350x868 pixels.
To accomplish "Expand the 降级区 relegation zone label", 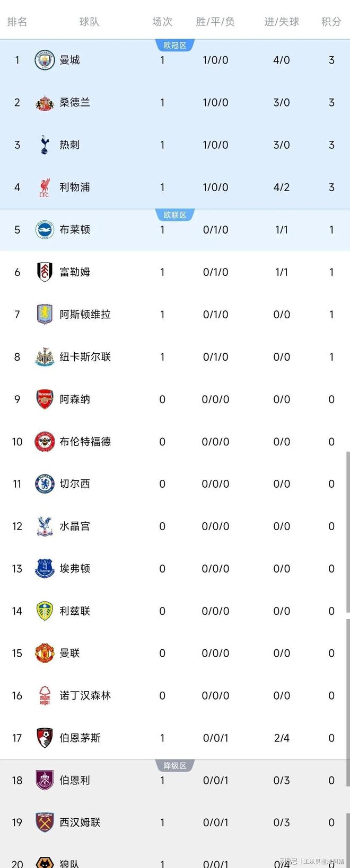I will (x=175, y=766).
